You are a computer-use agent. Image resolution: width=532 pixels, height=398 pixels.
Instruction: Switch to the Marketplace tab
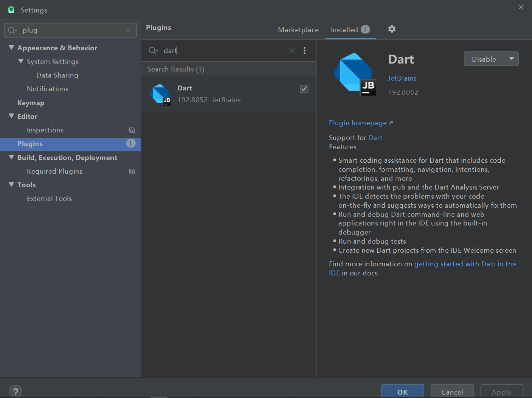pyautogui.click(x=298, y=30)
